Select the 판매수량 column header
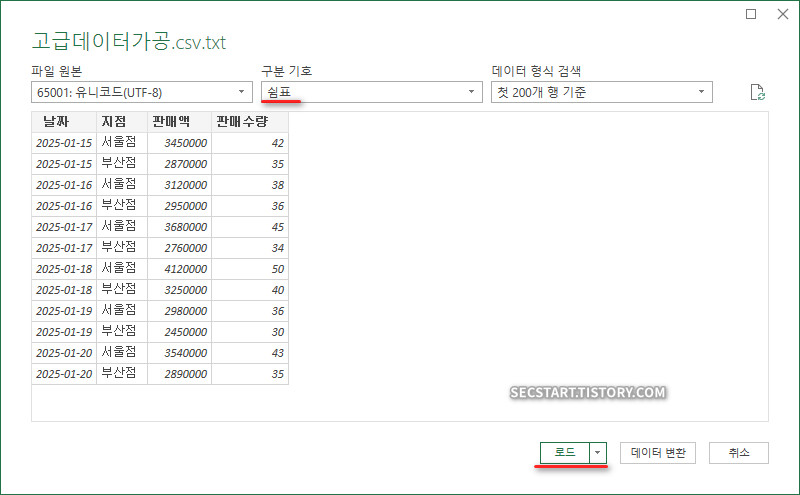 coord(250,122)
